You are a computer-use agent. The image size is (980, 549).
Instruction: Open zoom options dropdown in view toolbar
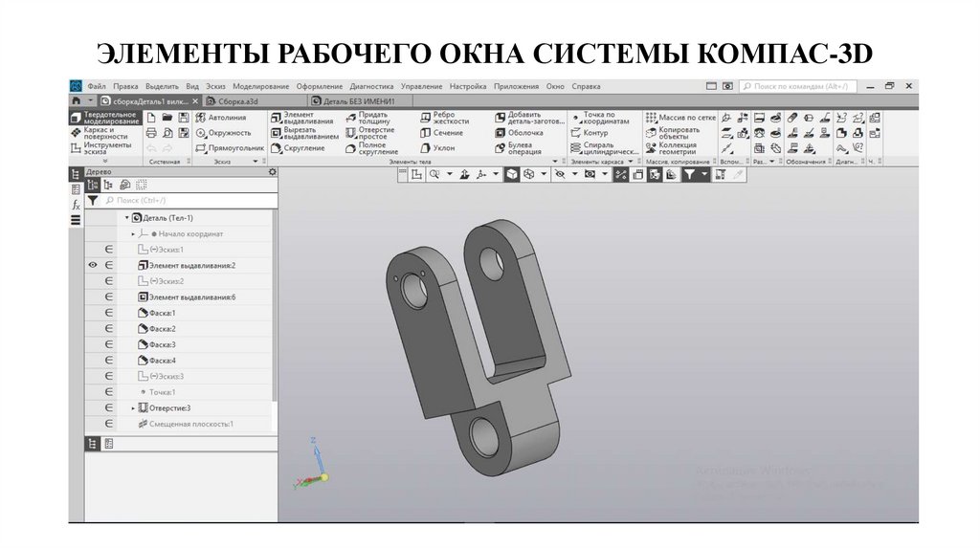pyautogui.click(x=449, y=175)
